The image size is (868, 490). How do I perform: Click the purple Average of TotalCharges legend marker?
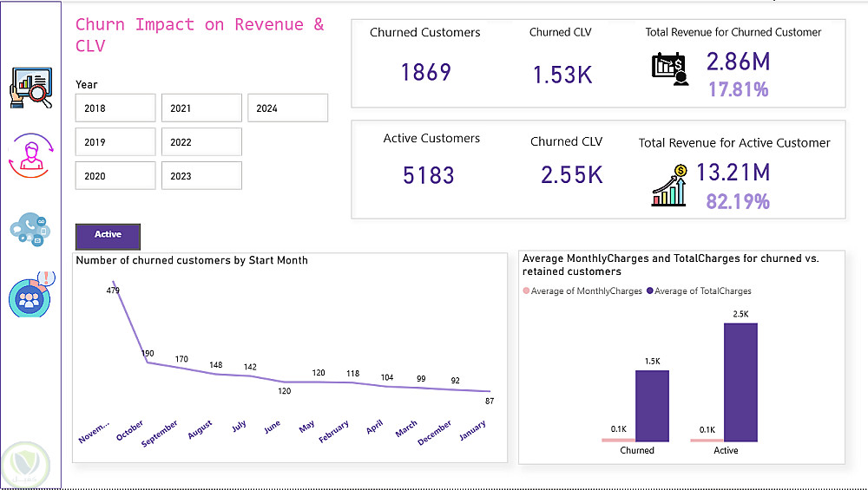point(650,291)
